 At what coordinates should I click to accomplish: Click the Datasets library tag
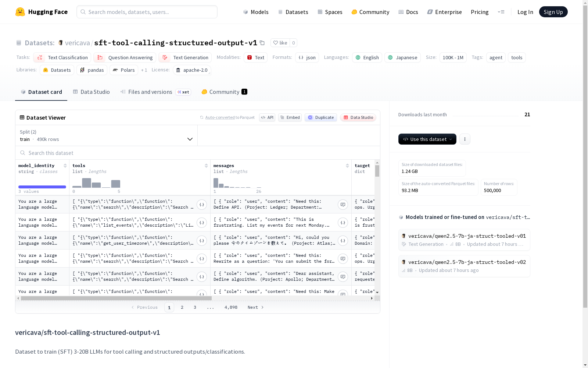[x=57, y=70]
